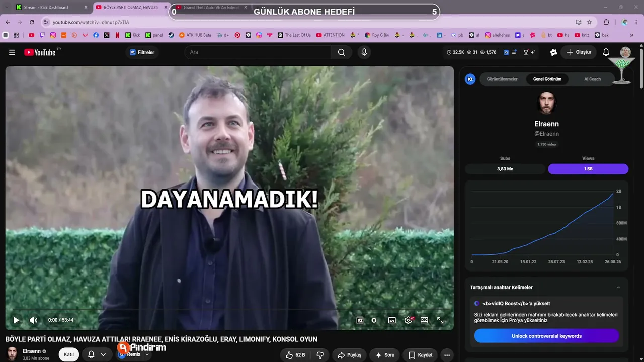
Task: Open the Pinterest bookmark
Action: (237, 35)
